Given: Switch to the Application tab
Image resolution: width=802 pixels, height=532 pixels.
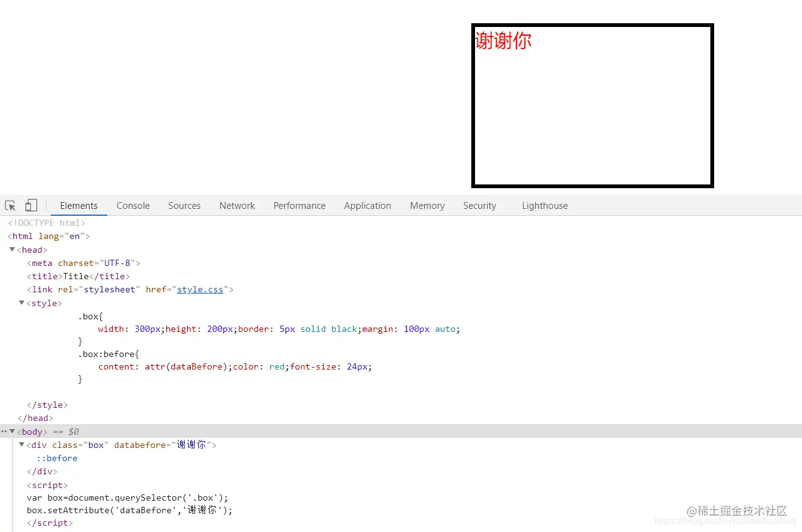Looking at the screenshot, I should point(368,206).
